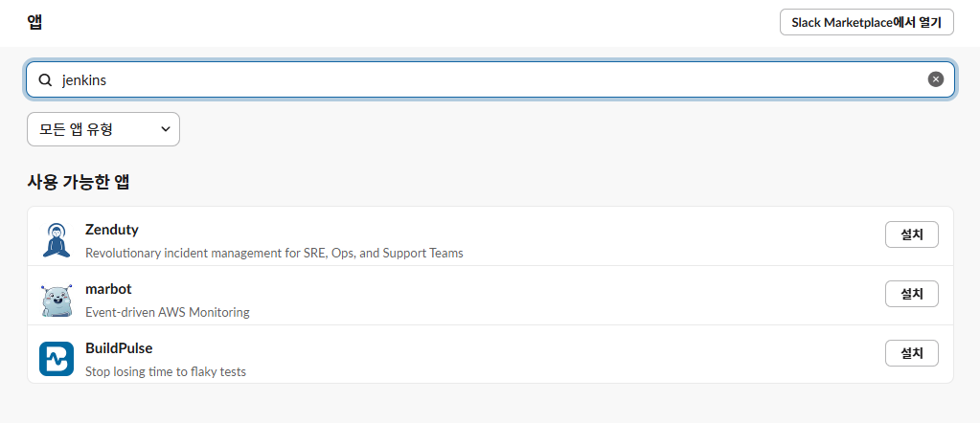Click the Stop losing time to flaky tests text
The image size is (980, 423).
point(166,371)
